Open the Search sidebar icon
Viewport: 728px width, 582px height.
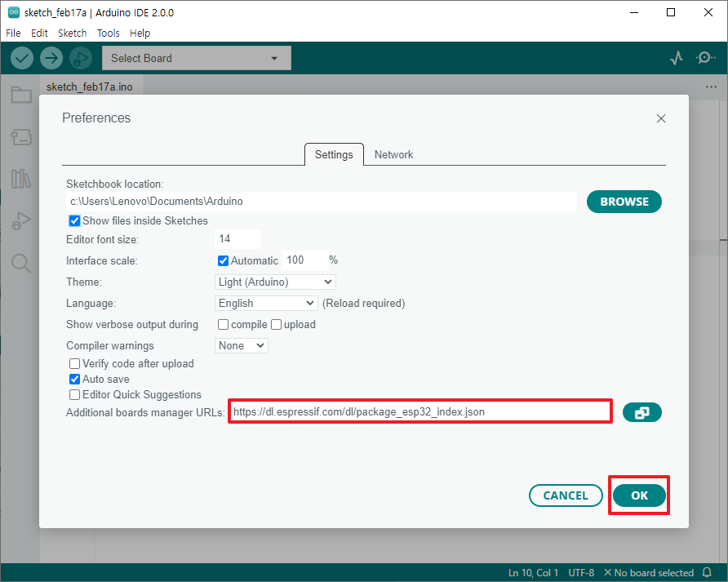pos(21,264)
